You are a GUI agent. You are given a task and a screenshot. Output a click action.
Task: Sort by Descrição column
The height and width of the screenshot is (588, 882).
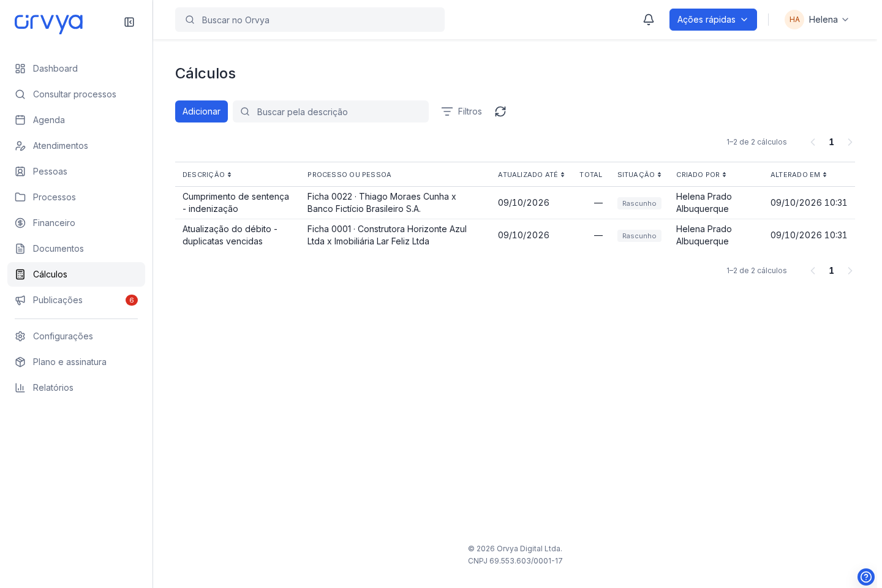click(x=207, y=175)
